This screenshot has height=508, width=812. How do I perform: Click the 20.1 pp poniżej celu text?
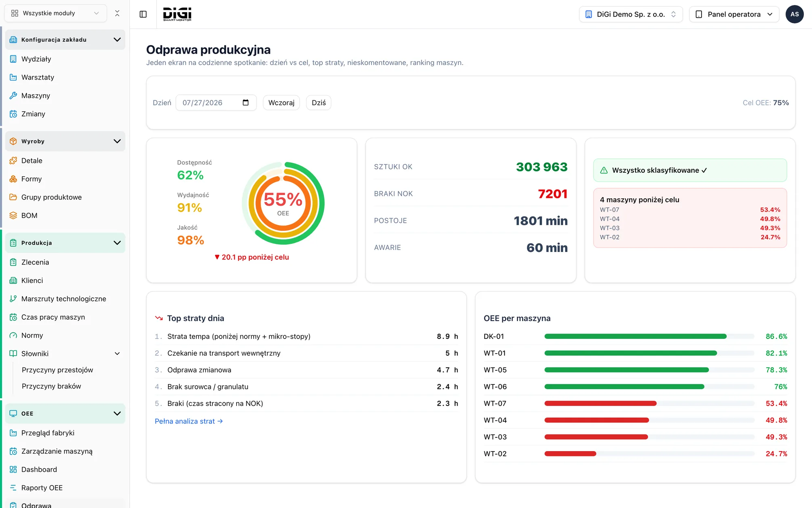(252, 257)
